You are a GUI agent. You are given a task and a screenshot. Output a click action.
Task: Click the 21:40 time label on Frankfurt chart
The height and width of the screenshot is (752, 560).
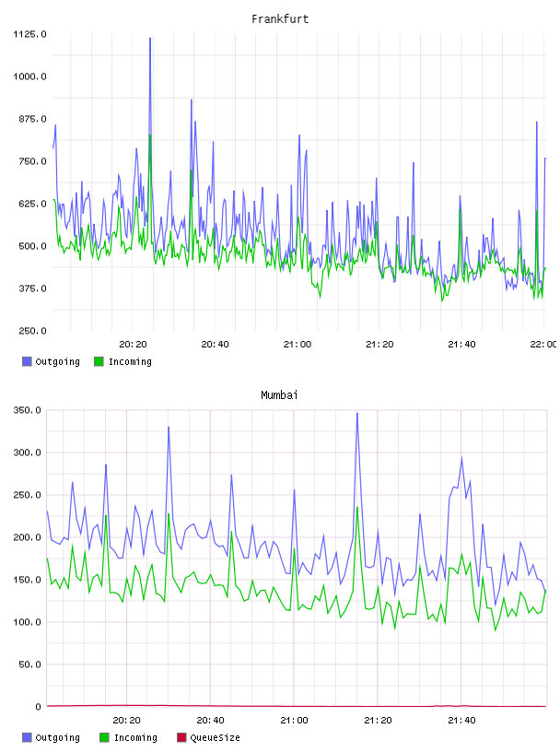click(x=461, y=345)
